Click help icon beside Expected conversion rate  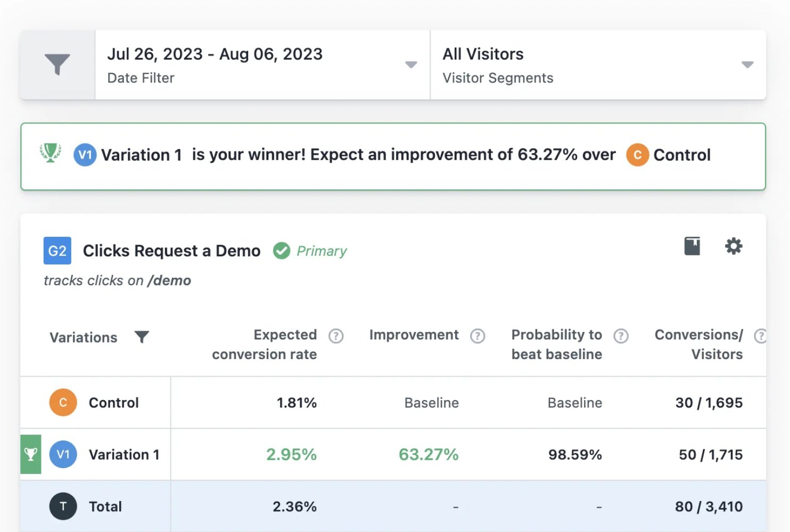(x=336, y=336)
